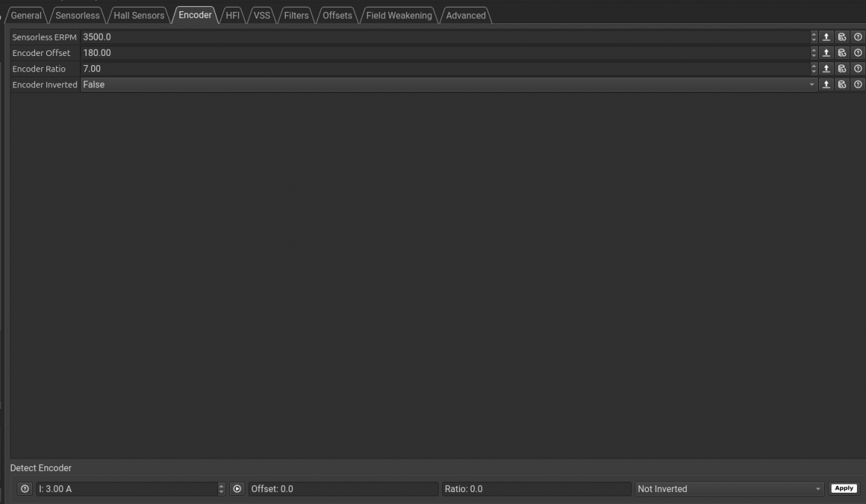
Task: Click the detected Ratio: 0.0 field
Action: [x=536, y=489]
